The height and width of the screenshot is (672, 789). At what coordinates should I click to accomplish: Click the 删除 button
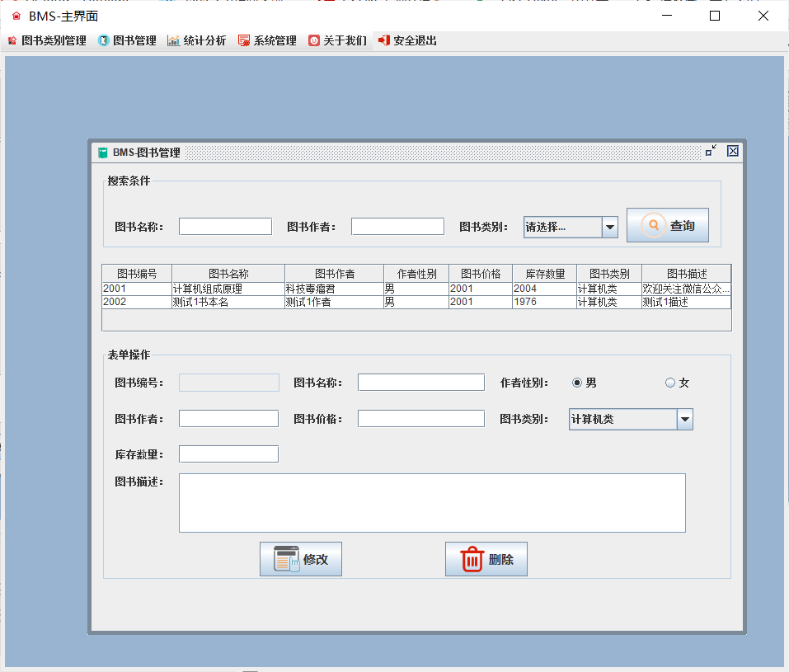pos(486,559)
